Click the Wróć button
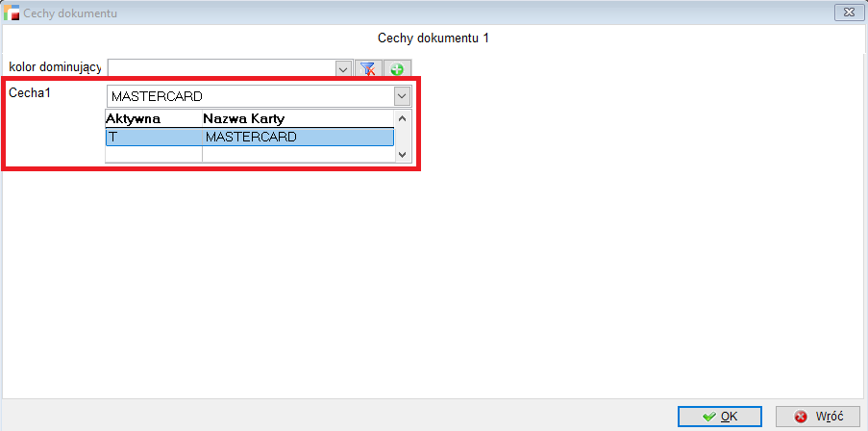This screenshot has height=431, width=868. pyautogui.click(x=818, y=416)
